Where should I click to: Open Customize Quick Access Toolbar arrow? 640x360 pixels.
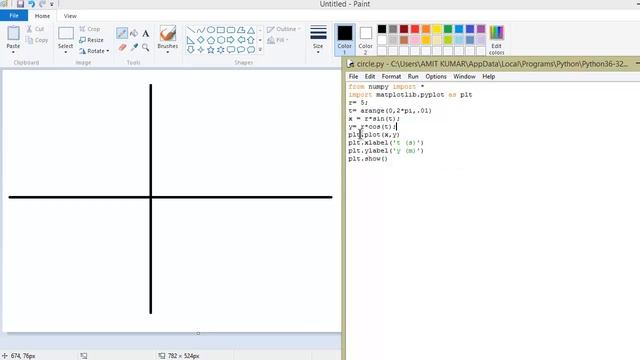click(52, 4)
